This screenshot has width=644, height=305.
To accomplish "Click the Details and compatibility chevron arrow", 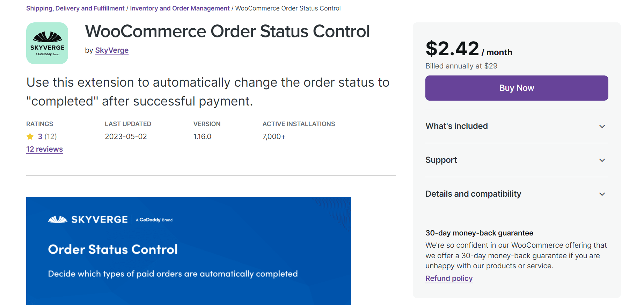I will (x=602, y=194).
